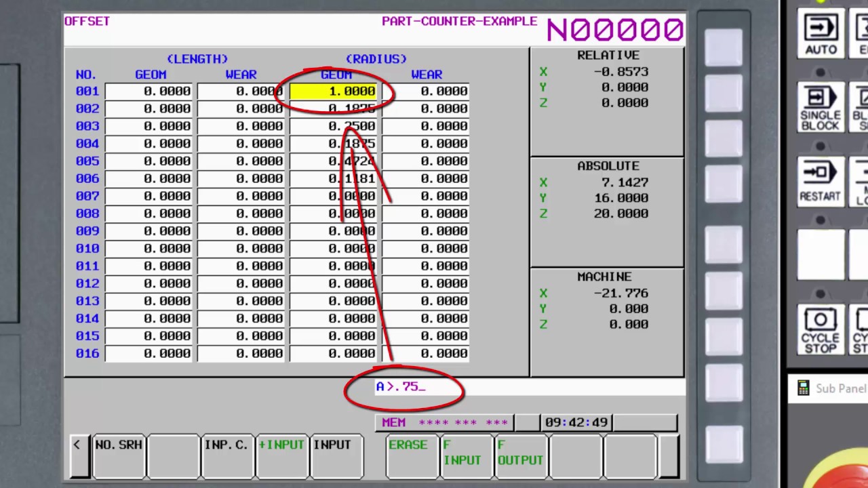Select length WEAR cell of offset 015
This screenshot has width=868, height=488.
(x=241, y=336)
